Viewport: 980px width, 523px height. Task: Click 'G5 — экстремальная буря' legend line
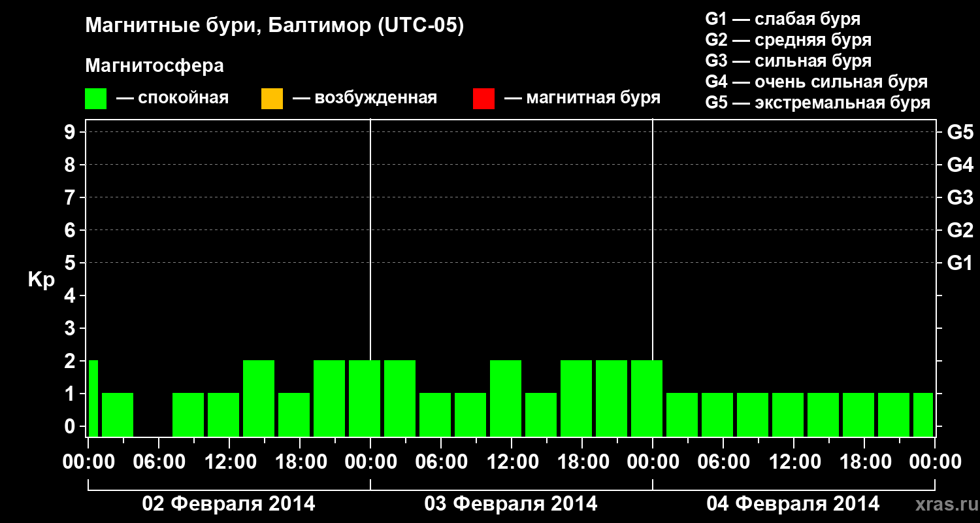coord(818,103)
